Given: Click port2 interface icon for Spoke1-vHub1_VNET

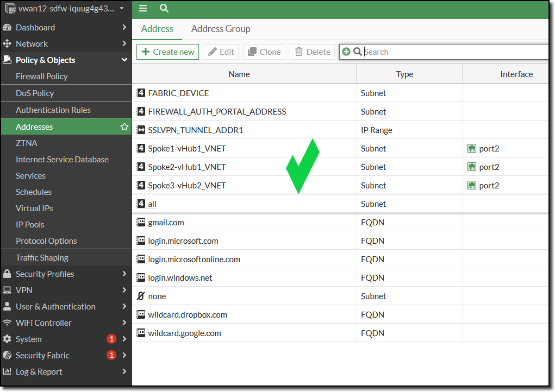Looking at the screenshot, I should click(x=472, y=148).
